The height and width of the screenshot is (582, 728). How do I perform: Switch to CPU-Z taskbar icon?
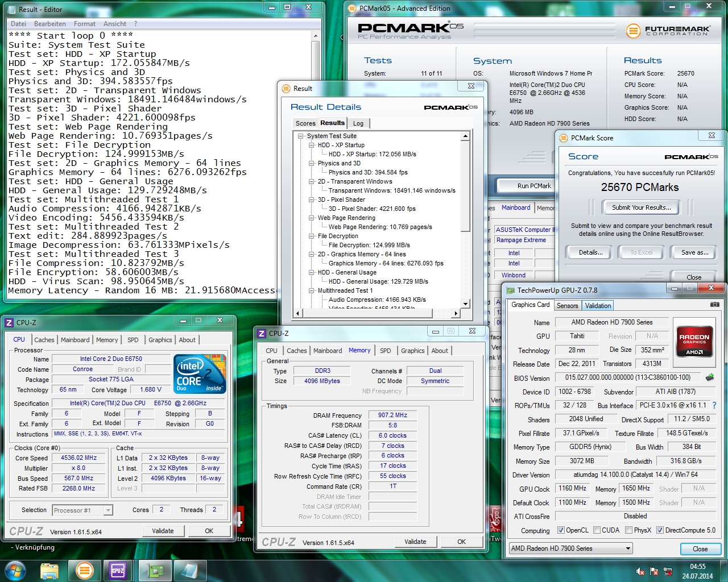pyautogui.click(x=118, y=570)
